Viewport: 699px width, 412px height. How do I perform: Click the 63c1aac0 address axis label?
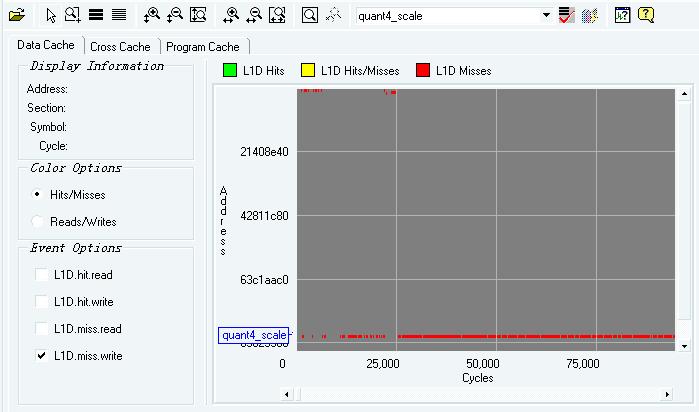click(x=264, y=280)
